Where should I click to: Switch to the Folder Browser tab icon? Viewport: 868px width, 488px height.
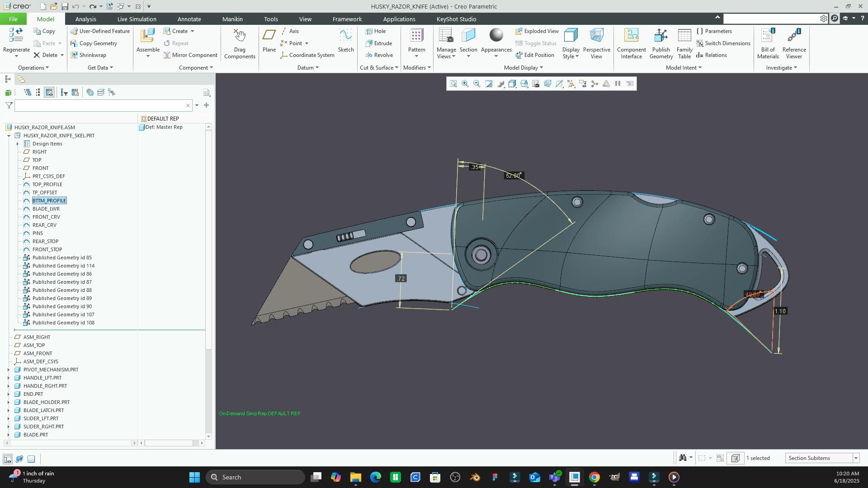pyautogui.click(x=21, y=79)
